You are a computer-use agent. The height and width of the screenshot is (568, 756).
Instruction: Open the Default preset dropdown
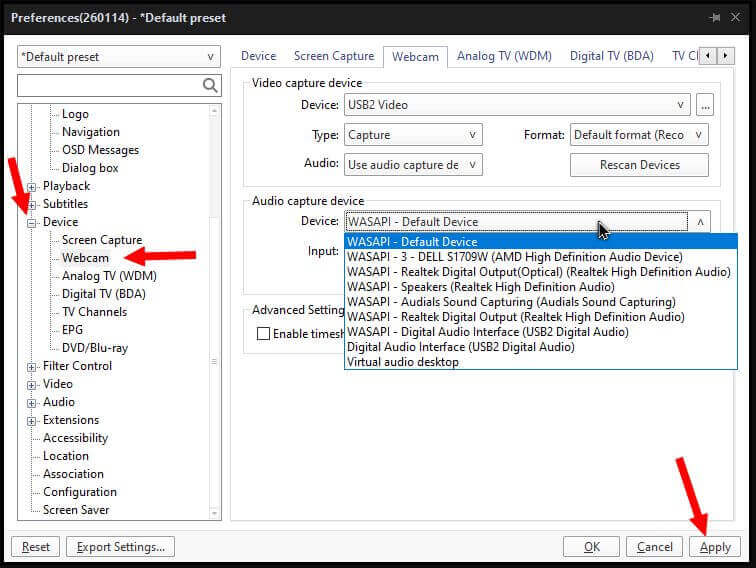(119, 57)
